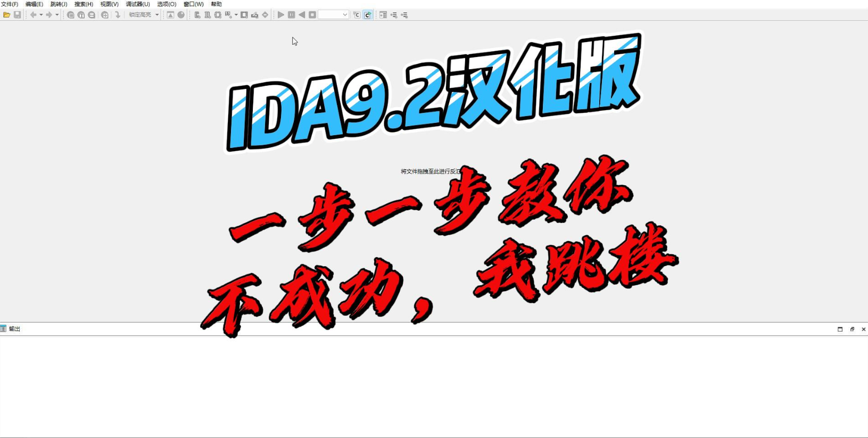Start process with the play icon
The image size is (868, 438).
point(281,15)
